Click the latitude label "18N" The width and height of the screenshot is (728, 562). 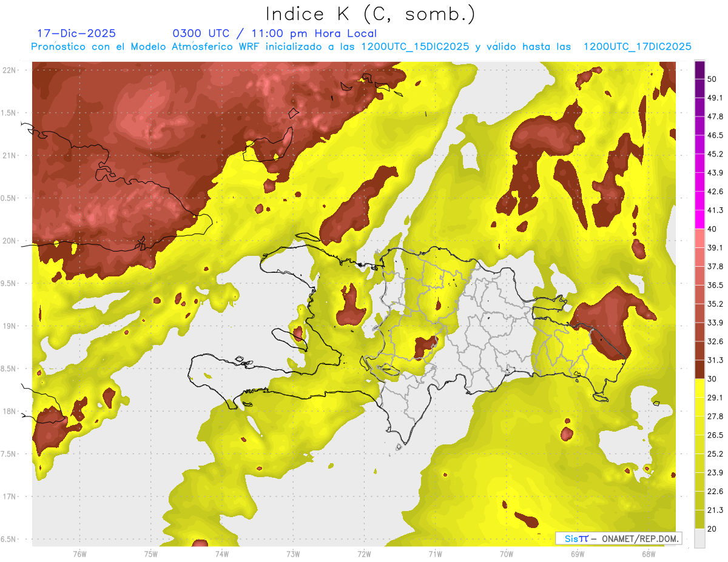click(x=10, y=412)
